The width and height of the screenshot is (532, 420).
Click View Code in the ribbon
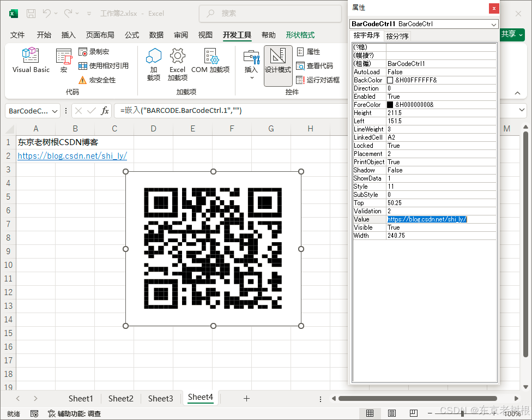tap(315, 65)
